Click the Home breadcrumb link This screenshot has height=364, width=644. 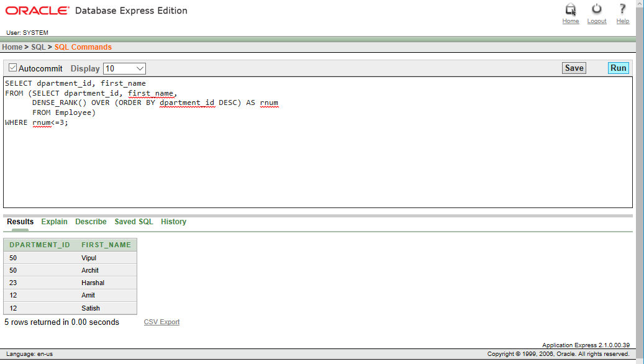(x=12, y=47)
